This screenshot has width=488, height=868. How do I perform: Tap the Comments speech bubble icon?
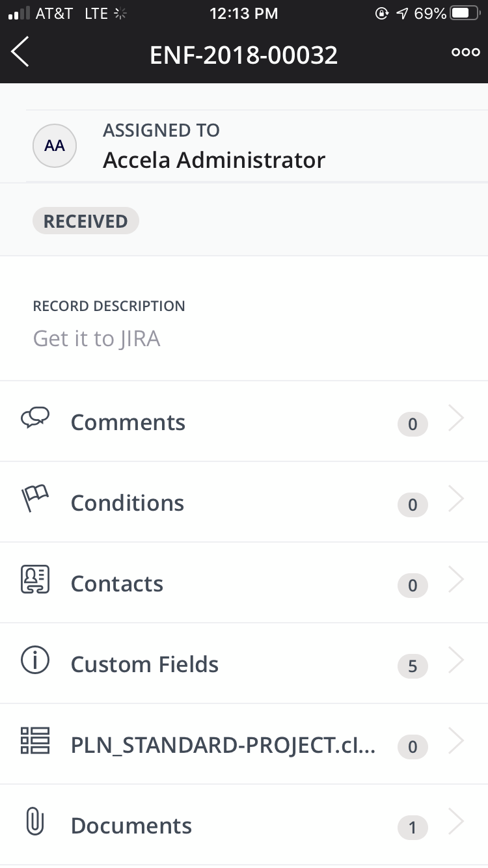point(35,418)
